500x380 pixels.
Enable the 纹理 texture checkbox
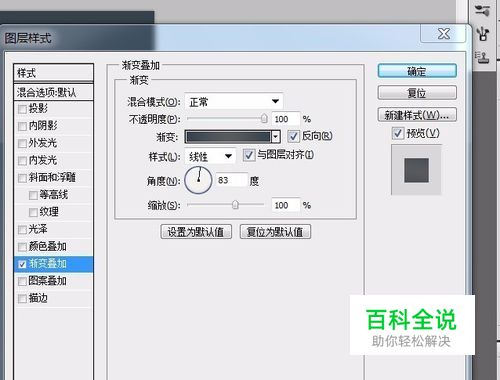[33, 213]
